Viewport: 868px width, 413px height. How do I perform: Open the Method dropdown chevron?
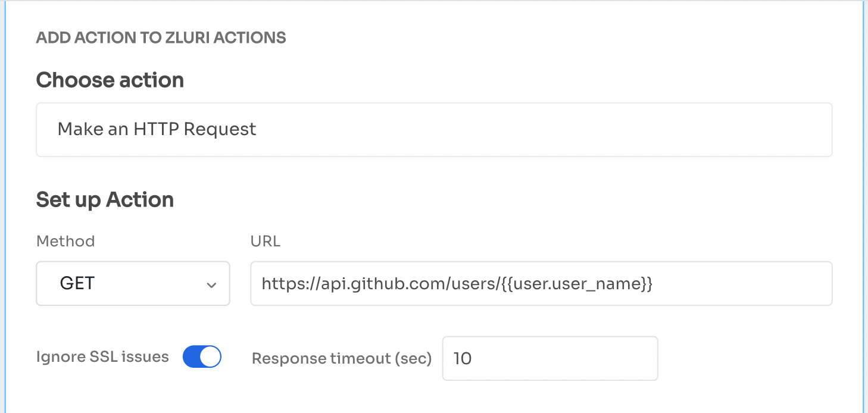tap(211, 285)
